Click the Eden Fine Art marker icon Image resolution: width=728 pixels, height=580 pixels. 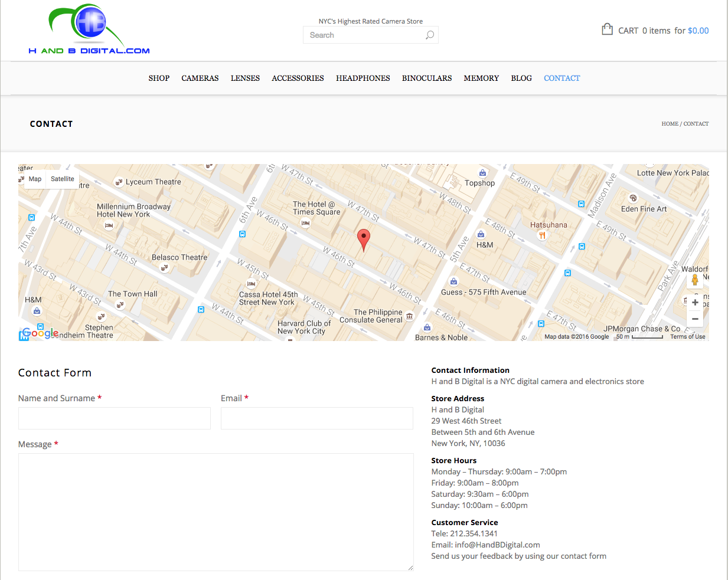pyautogui.click(x=634, y=198)
